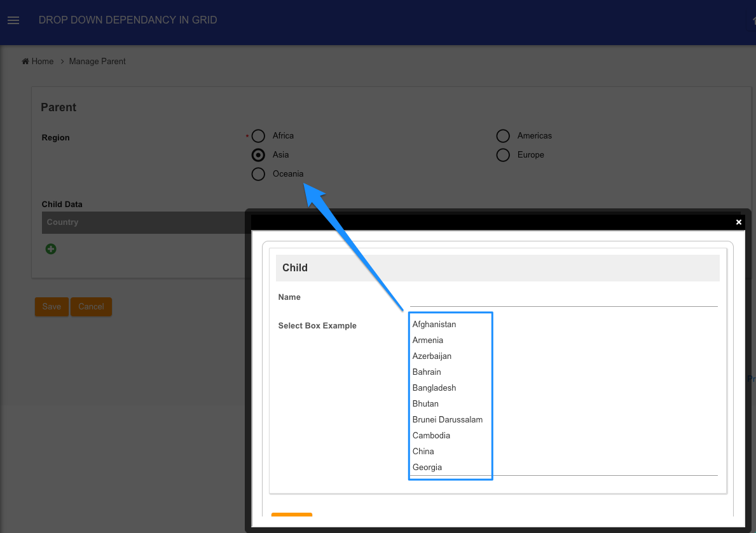Viewport: 756px width, 533px height.
Task: Select the Europe radio button
Action: tap(503, 155)
